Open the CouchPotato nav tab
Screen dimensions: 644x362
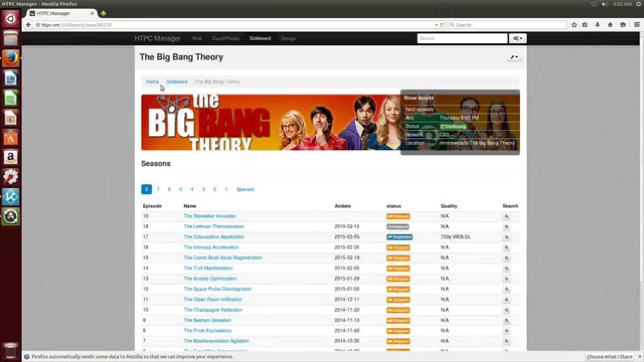[x=225, y=39]
